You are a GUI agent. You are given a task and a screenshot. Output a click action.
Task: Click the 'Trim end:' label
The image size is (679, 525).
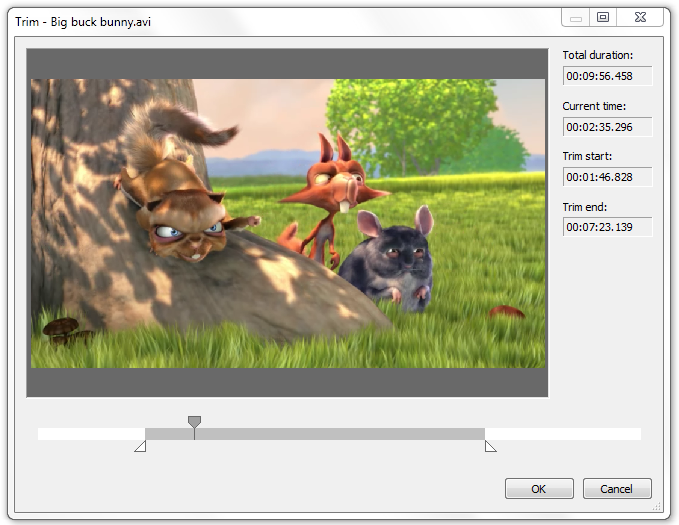coord(585,207)
